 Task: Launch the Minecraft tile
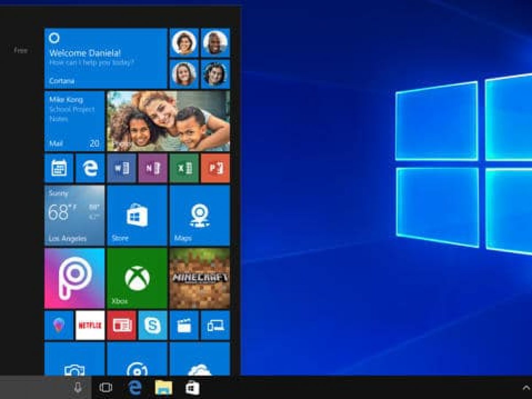[200, 278]
